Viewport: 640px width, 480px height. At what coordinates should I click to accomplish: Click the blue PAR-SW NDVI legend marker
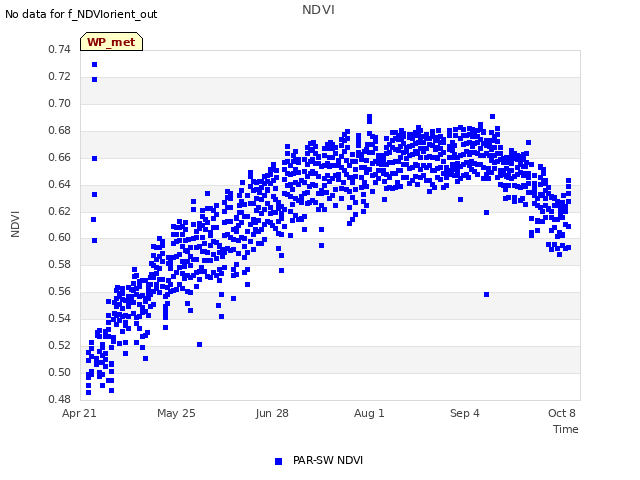tap(278, 461)
